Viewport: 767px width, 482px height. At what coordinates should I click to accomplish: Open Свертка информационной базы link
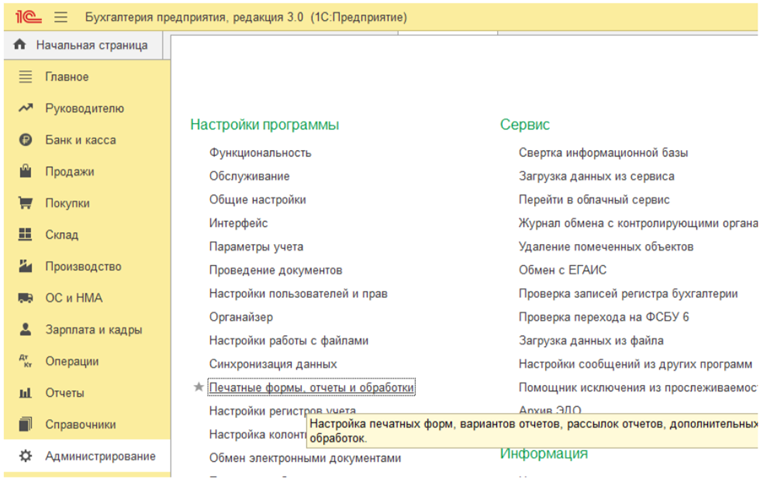603,153
